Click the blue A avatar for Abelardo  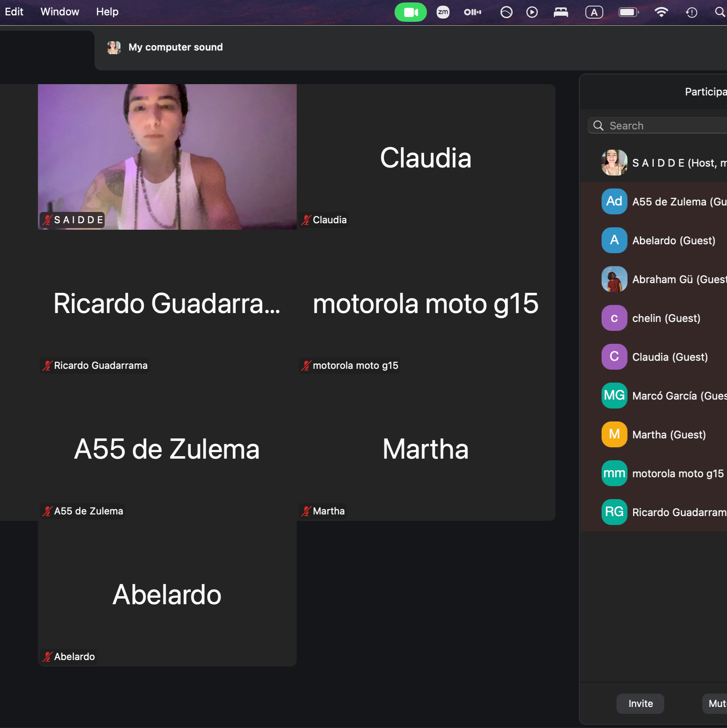[614, 240]
